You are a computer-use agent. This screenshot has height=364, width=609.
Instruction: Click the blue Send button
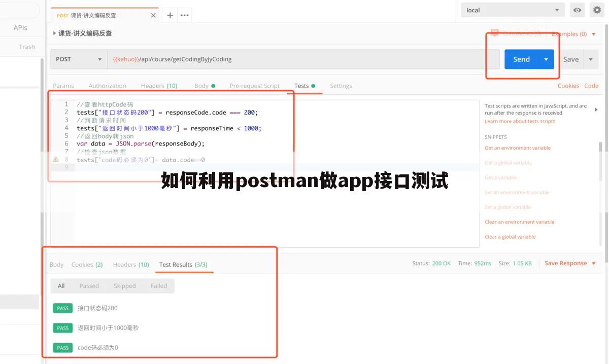pyautogui.click(x=521, y=59)
